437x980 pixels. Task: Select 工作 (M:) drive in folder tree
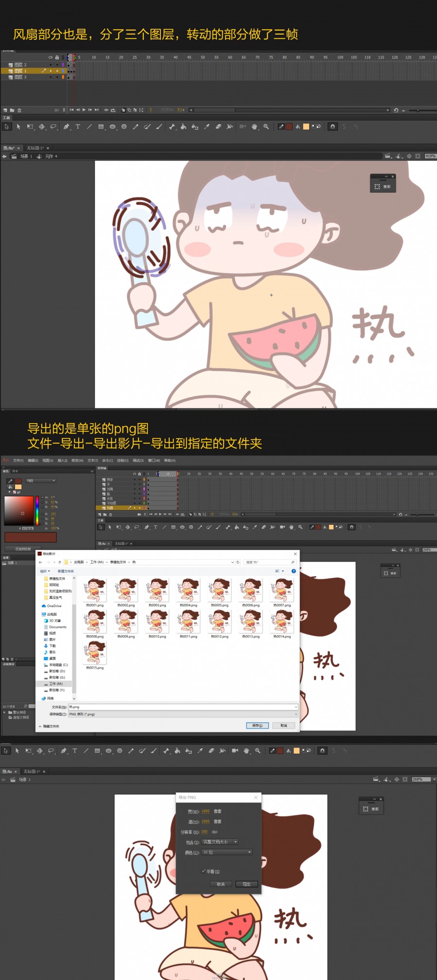(55, 683)
